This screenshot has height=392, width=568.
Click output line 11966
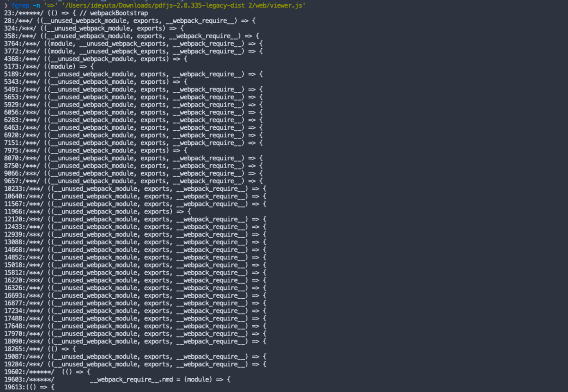tap(98, 212)
